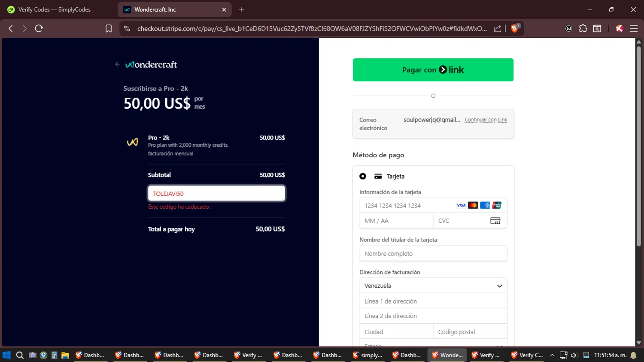Viewport: 644px width, 362px height.
Task: Click the Visa card brand icon
Action: click(x=461, y=205)
